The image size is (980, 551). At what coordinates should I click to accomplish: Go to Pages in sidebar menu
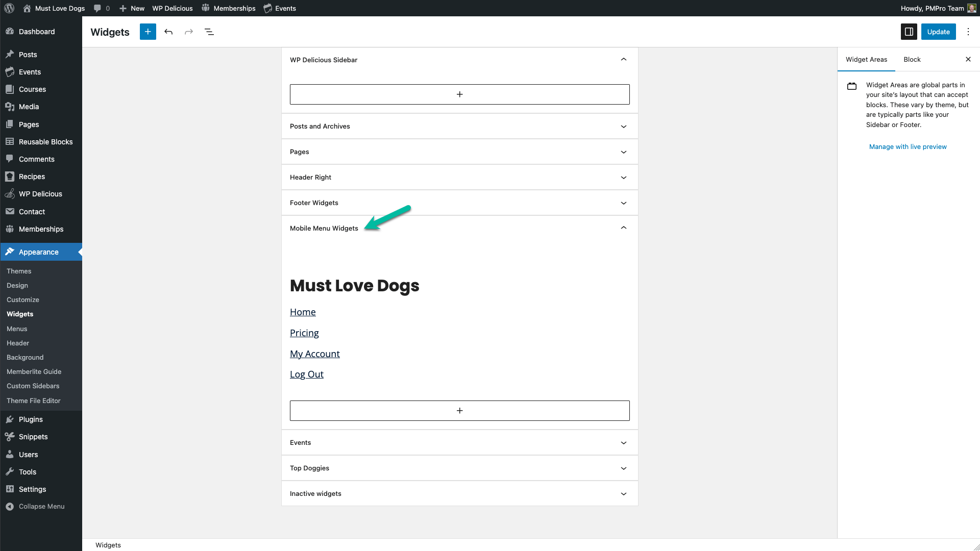pyautogui.click(x=41, y=124)
